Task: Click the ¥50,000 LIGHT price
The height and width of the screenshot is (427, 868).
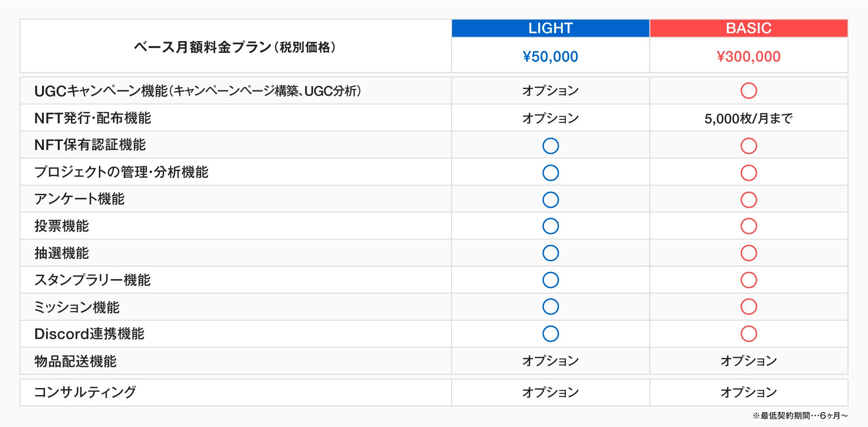Action: click(x=550, y=56)
